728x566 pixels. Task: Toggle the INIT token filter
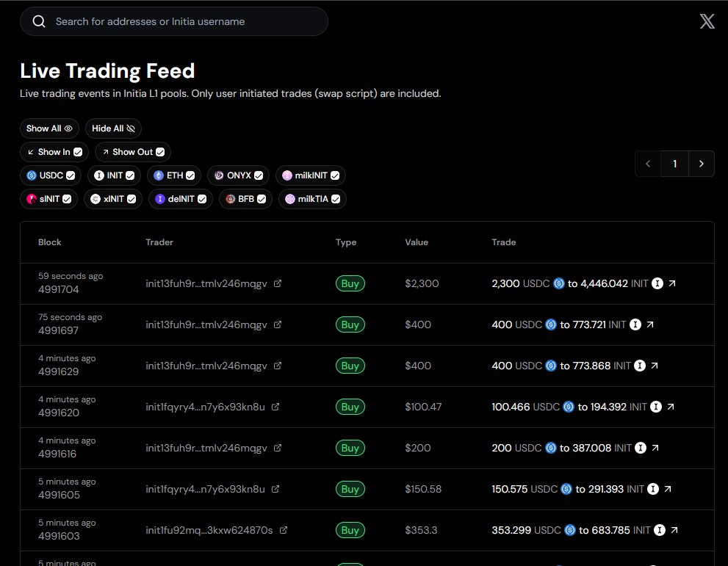point(114,175)
